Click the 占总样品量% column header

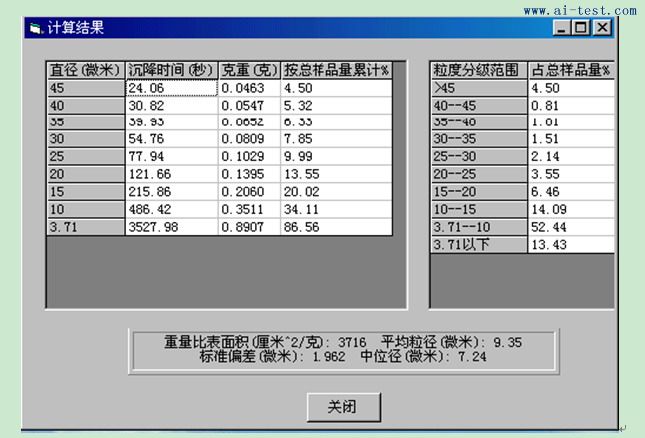[x=570, y=70]
